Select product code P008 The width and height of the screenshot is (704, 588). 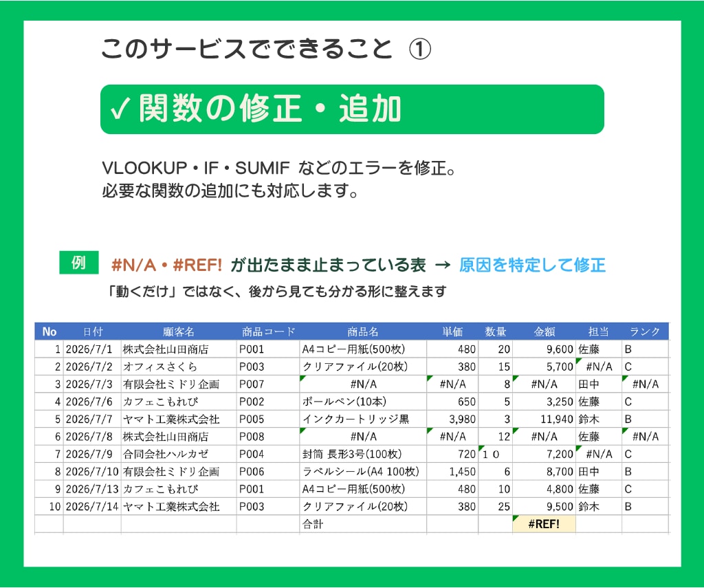coord(268,437)
